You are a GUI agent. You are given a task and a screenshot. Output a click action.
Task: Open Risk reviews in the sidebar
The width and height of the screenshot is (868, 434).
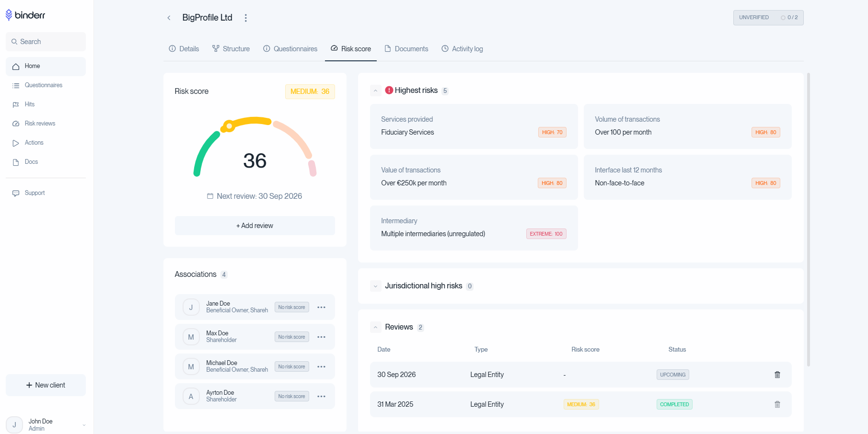tap(17, 123)
